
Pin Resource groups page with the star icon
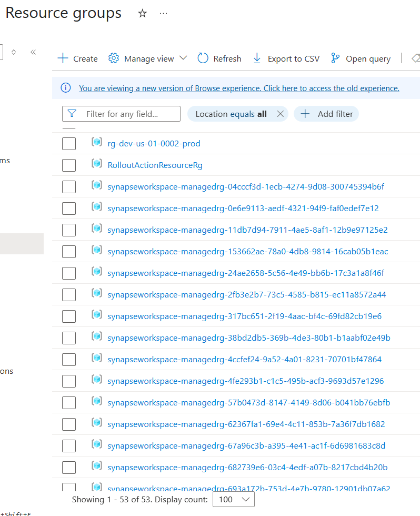click(143, 14)
